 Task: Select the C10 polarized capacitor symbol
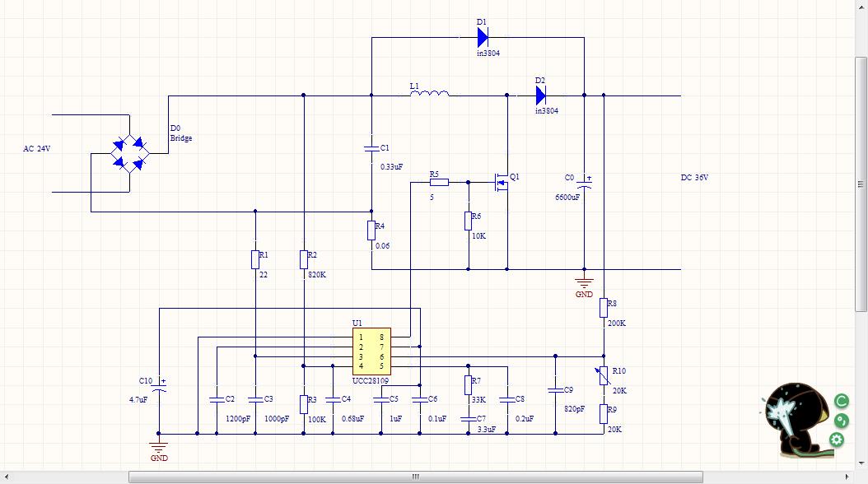click(x=160, y=385)
